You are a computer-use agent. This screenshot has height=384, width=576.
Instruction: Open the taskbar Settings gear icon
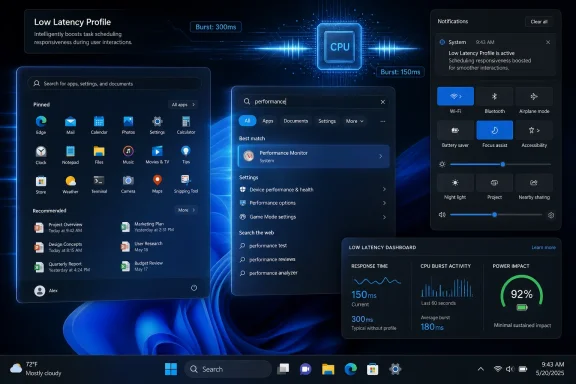[x=395, y=369]
